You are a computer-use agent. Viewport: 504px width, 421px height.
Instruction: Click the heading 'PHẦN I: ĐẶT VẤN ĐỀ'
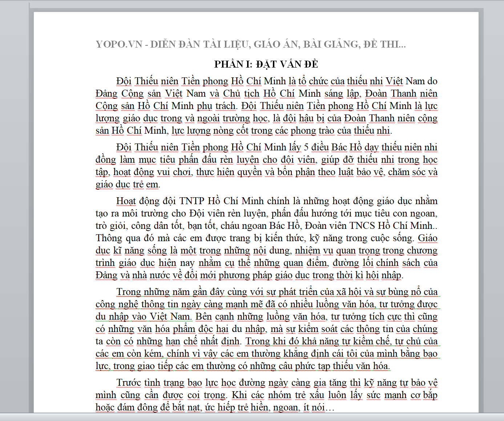pos(266,64)
